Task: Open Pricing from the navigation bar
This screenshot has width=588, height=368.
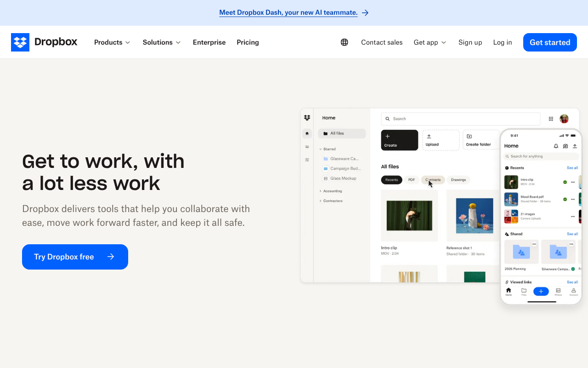Action: pos(248,42)
